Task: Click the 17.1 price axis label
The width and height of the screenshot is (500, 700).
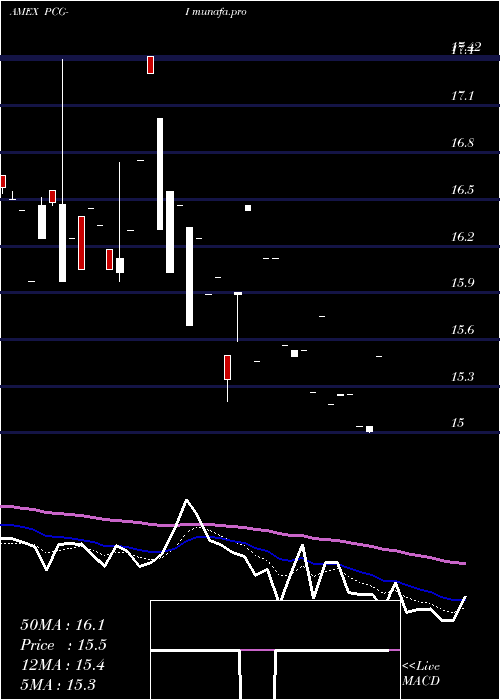Action: [462, 96]
